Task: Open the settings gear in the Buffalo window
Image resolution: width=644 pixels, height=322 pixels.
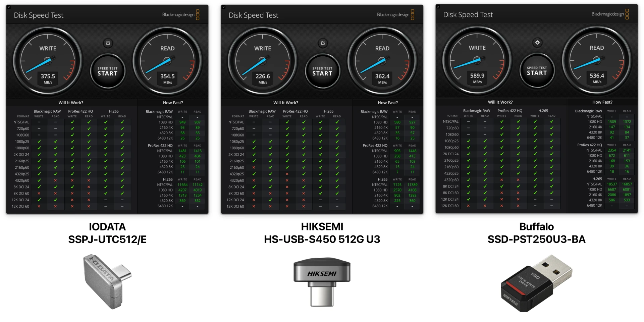Action: click(537, 43)
